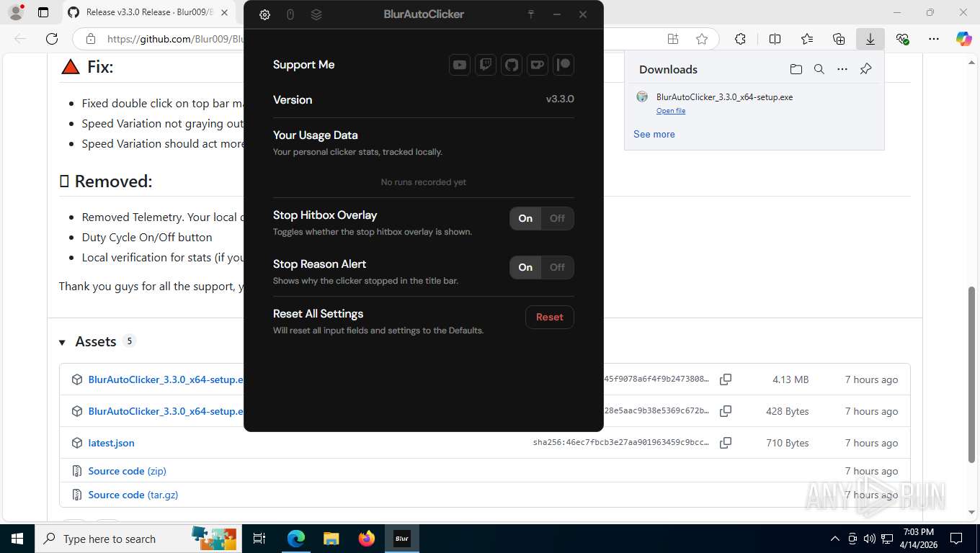Open Edge Collections icon
This screenshot has height=553, width=980.
(839, 39)
